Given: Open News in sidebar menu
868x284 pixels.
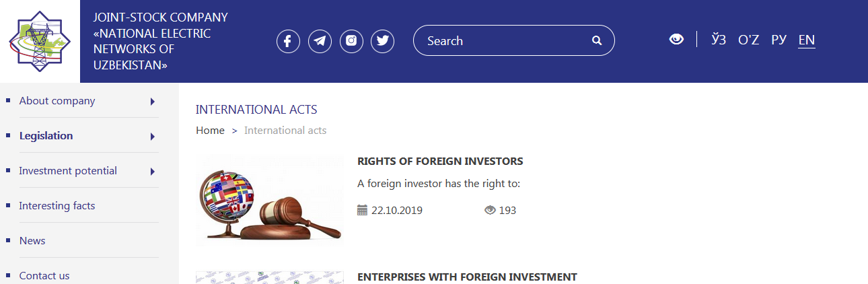Looking at the screenshot, I should (x=32, y=241).
